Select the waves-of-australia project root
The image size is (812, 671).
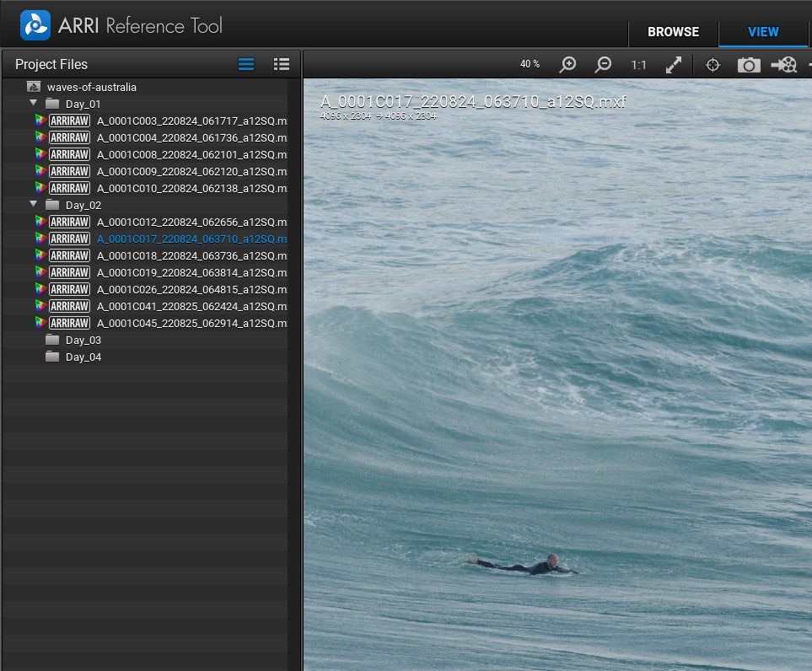click(91, 87)
